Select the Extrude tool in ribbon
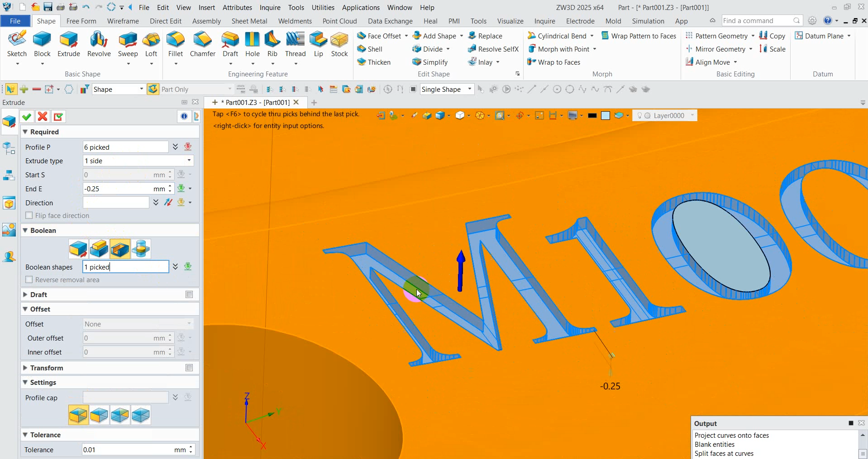This screenshot has width=868, height=459. click(69, 45)
